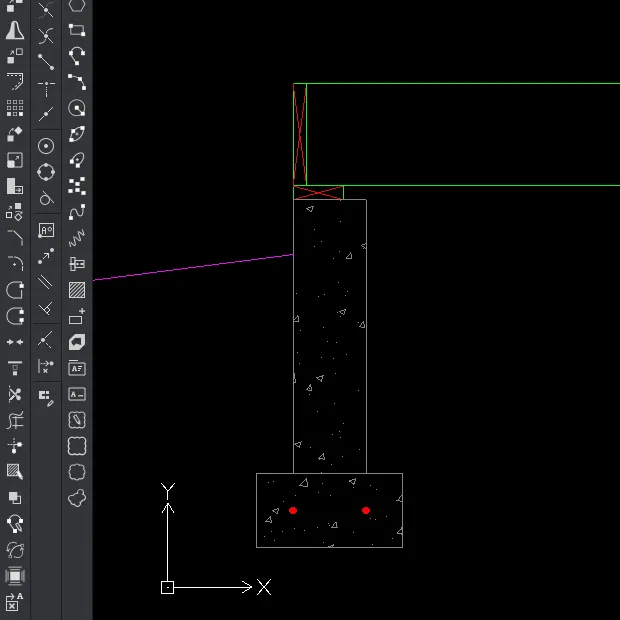Select the Mirror tool (bell-shaped icon)
Image resolution: width=620 pixels, height=620 pixels.
(x=15, y=30)
